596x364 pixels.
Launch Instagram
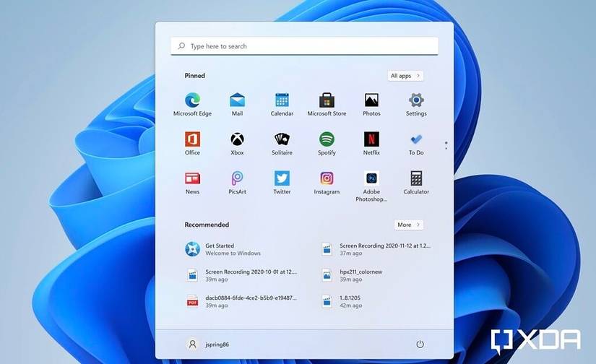[327, 183]
